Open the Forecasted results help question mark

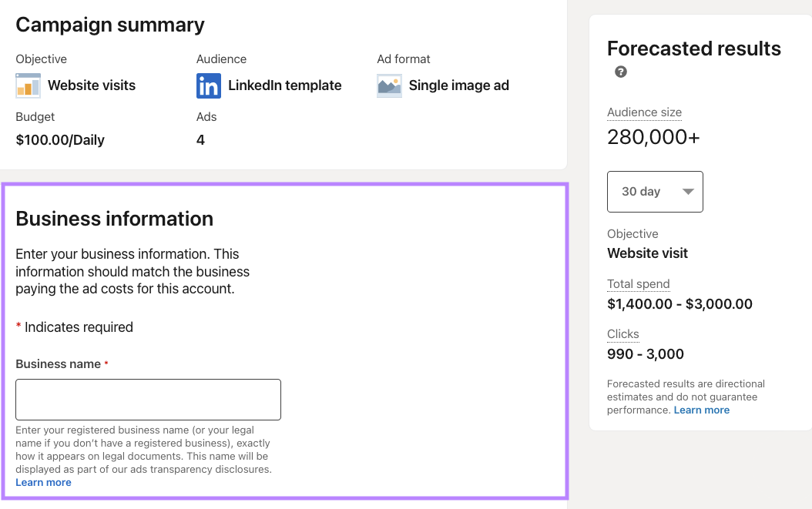pos(620,72)
